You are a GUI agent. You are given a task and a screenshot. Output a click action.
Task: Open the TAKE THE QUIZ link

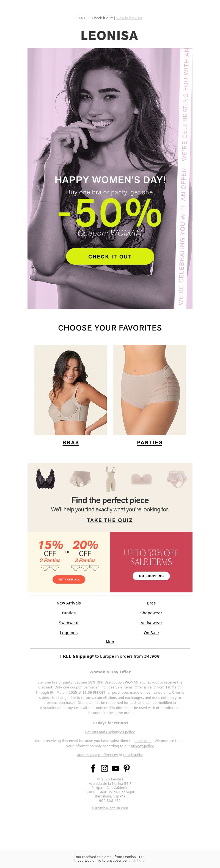(x=110, y=520)
